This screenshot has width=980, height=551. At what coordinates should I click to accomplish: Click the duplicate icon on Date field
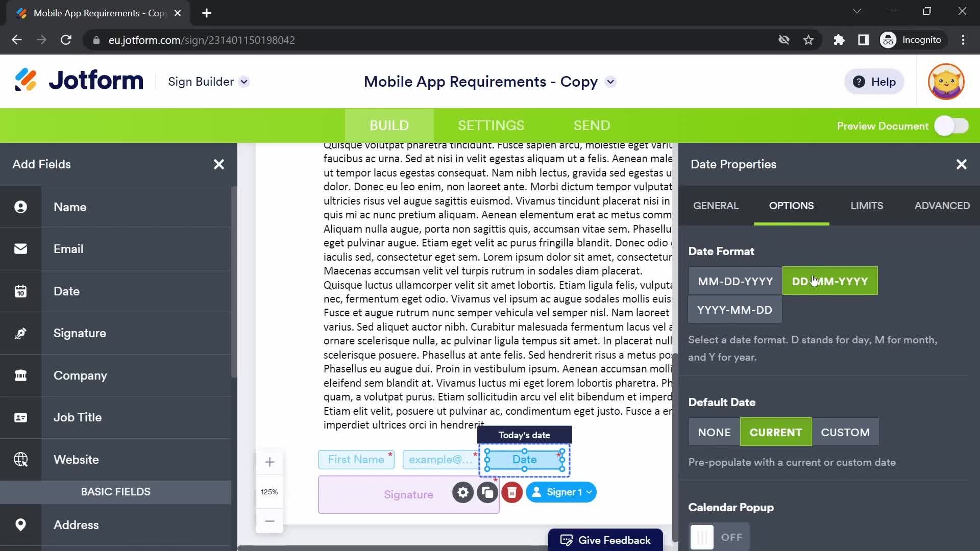pyautogui.click(x=487, y=492)
